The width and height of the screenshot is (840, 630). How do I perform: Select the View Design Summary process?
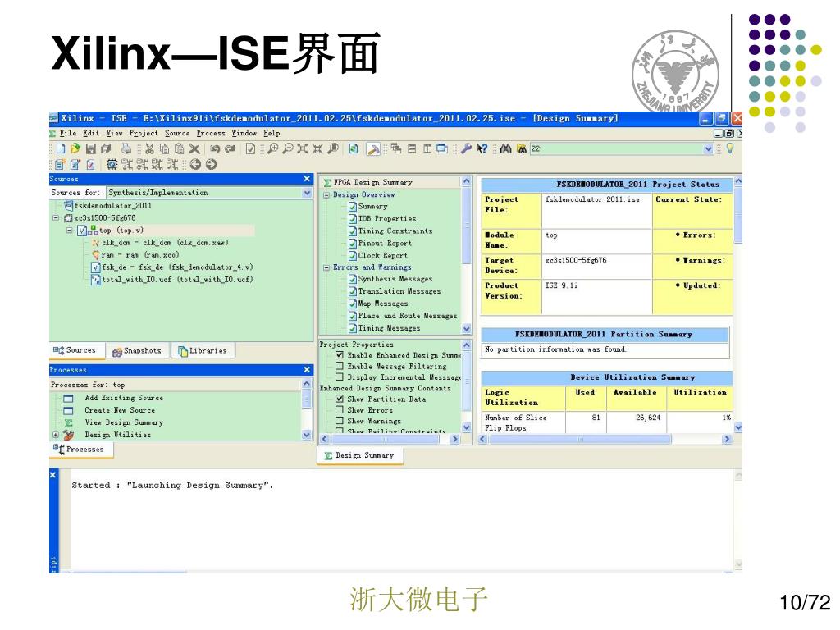[124, 422]
